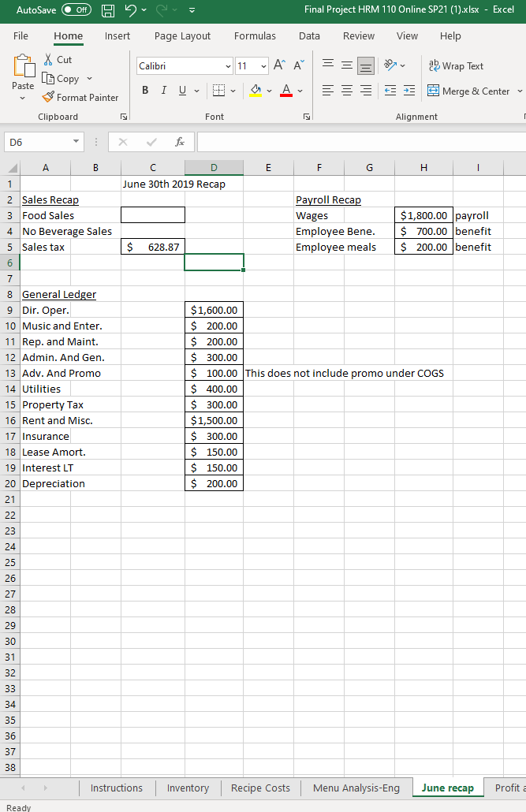Toggle Underline formatting
Screen dimensions: 526x812
coord(182,91)
